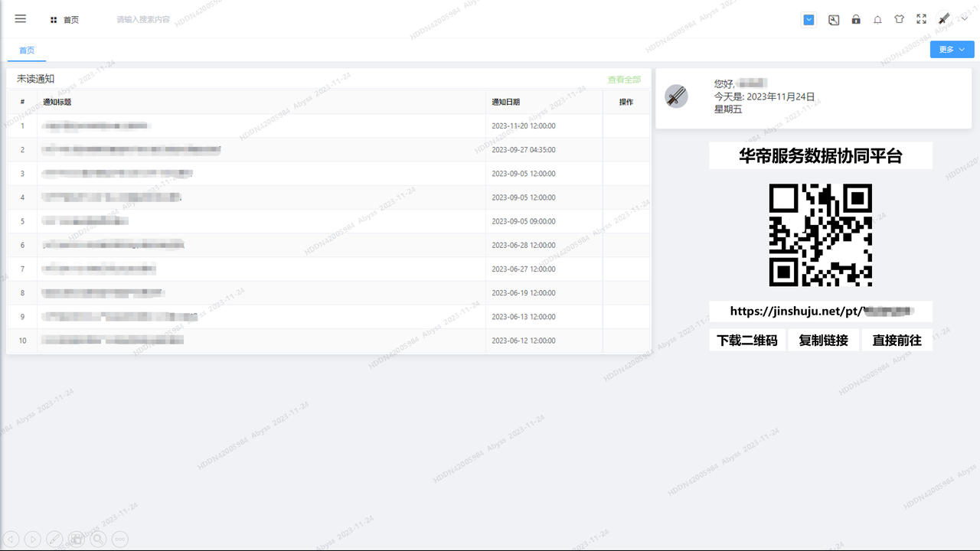Open the blue dropdown box in top bar

click(809, 20)
